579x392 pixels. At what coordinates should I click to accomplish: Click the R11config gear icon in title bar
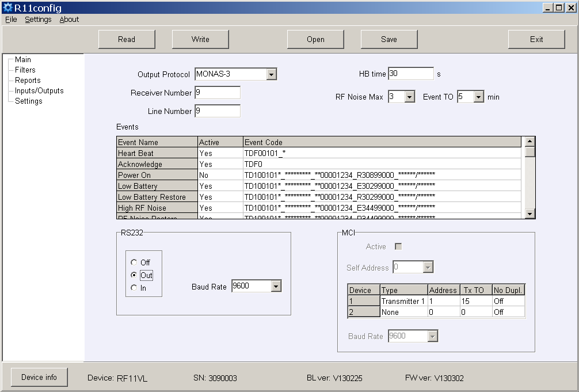7,8
